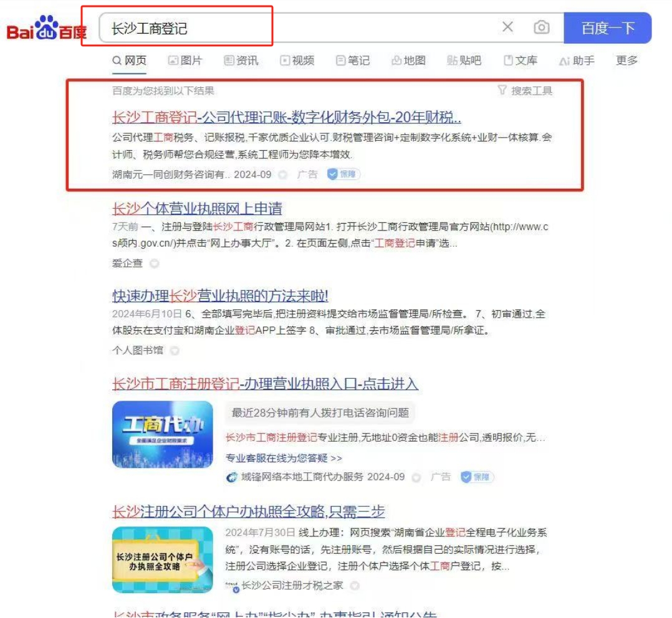Screen dimensions: 672x618
Task: Click 保障 badge on 湖南元一同创 ad
Action: pos(343,174)
